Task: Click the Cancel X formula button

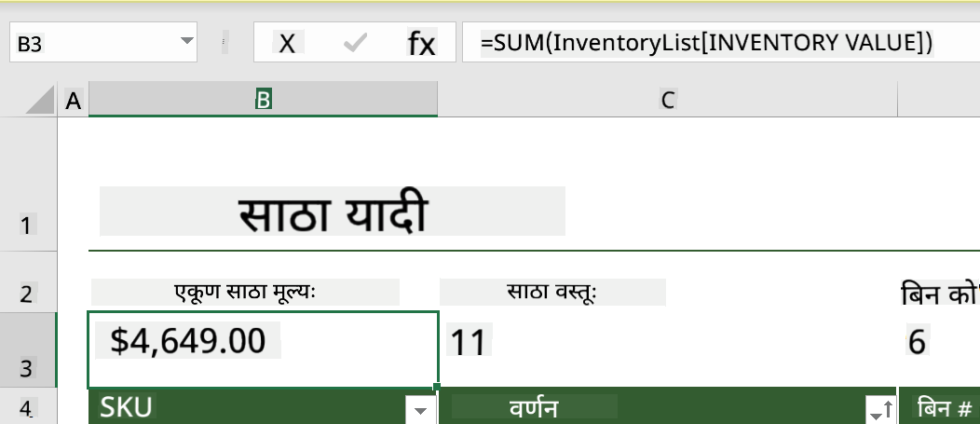Action: tap(287, 43)
